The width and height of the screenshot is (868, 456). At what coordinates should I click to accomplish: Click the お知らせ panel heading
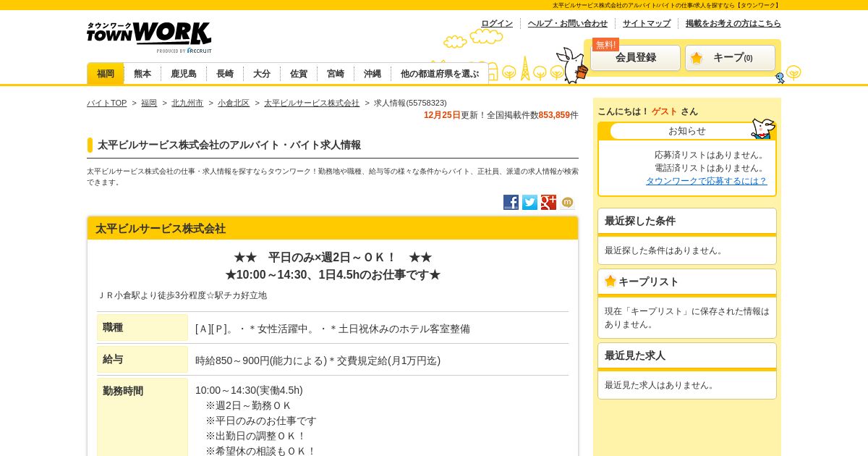(x=687, y=131)
